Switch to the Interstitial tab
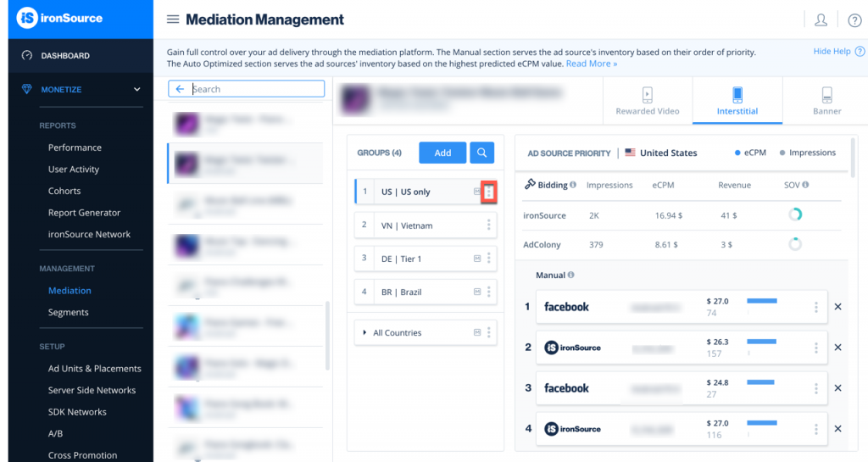This screenshot has width=868, height=462. 737,101
